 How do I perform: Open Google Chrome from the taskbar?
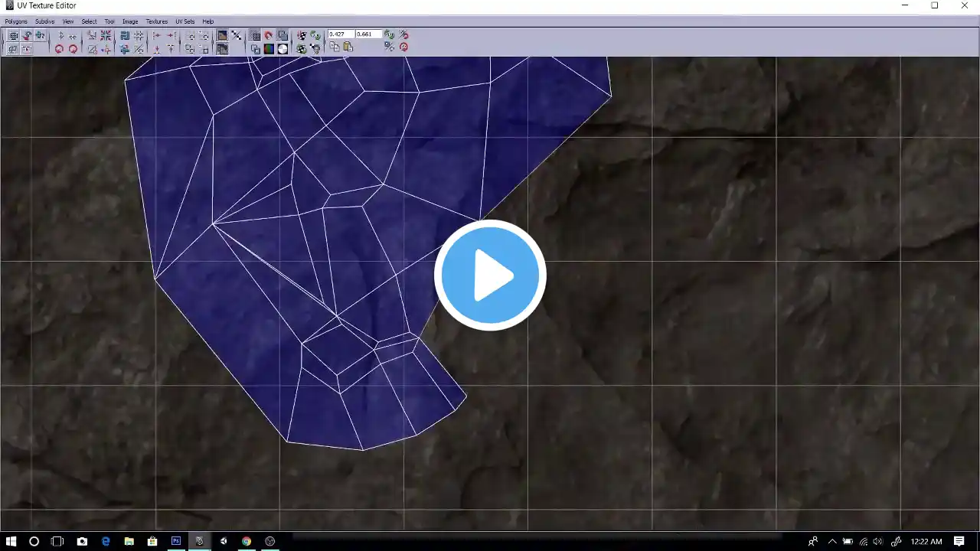click(246, 541)
